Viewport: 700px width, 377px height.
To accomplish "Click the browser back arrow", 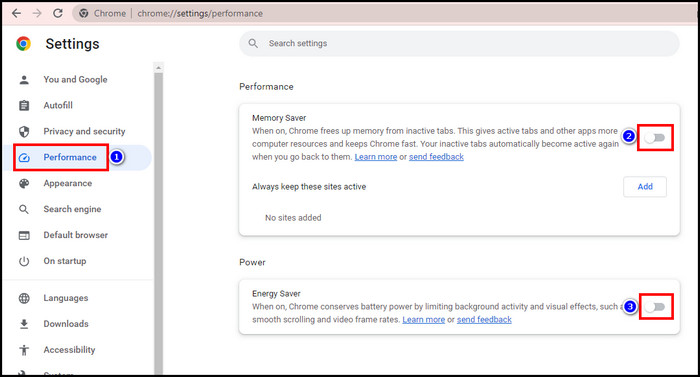I will pos(17,13).
